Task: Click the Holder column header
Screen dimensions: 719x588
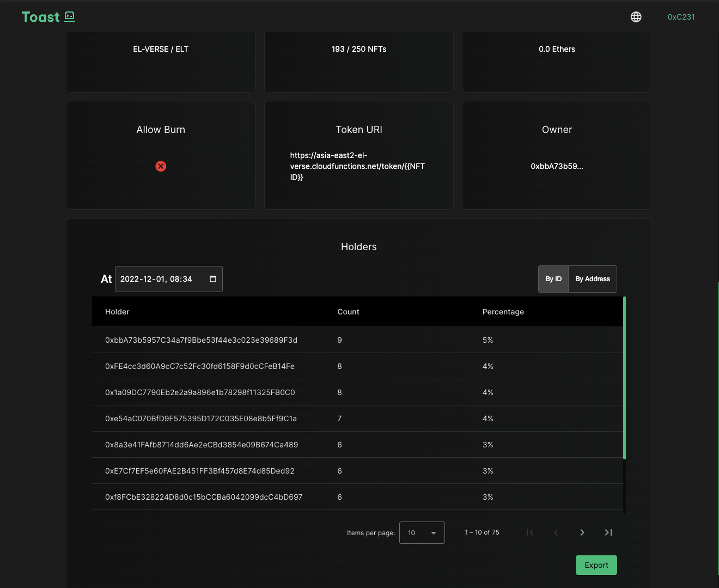Action: [x=117, y=312]
